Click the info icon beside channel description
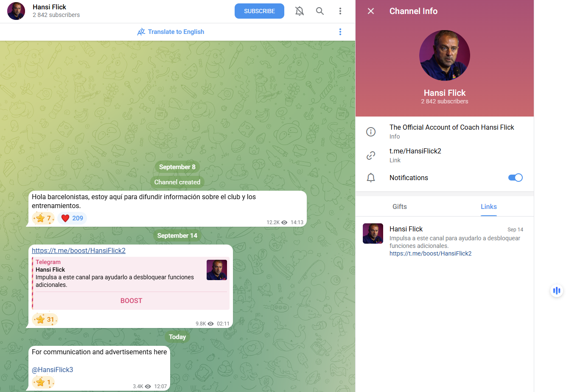This screenshot has height=392, width=583. (x=371, y=132)
